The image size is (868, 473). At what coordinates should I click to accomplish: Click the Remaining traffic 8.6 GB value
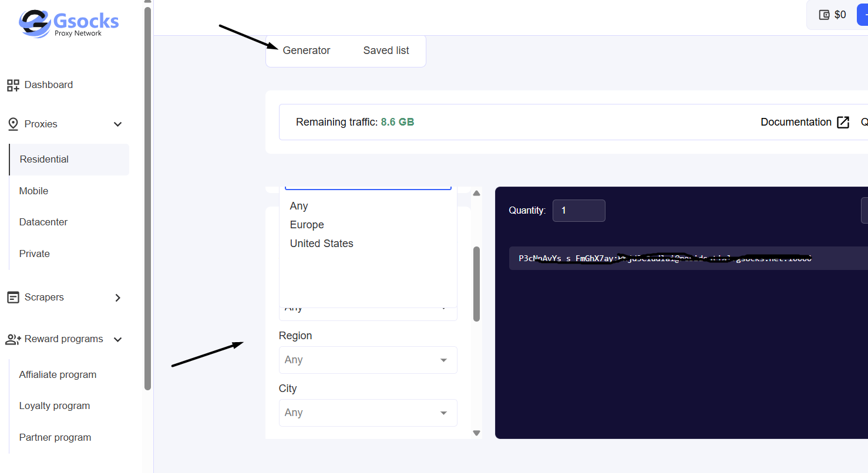(x=398, y=122)
